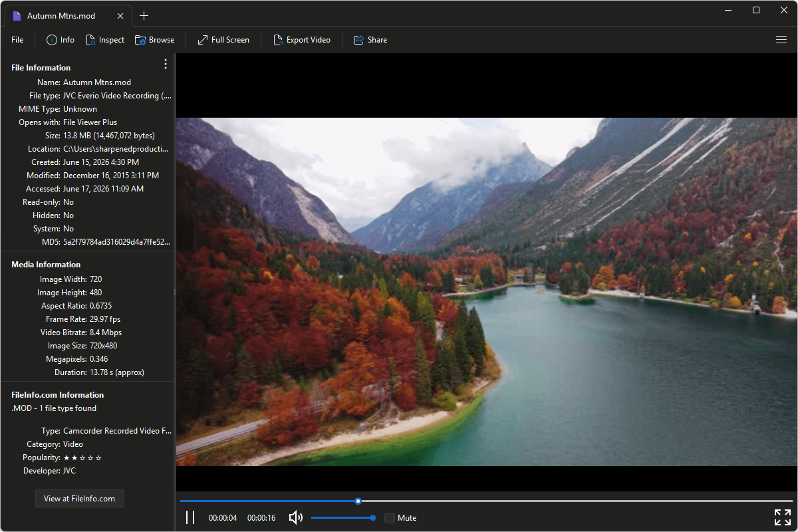Click the video seek bar handle

(358, 501)
